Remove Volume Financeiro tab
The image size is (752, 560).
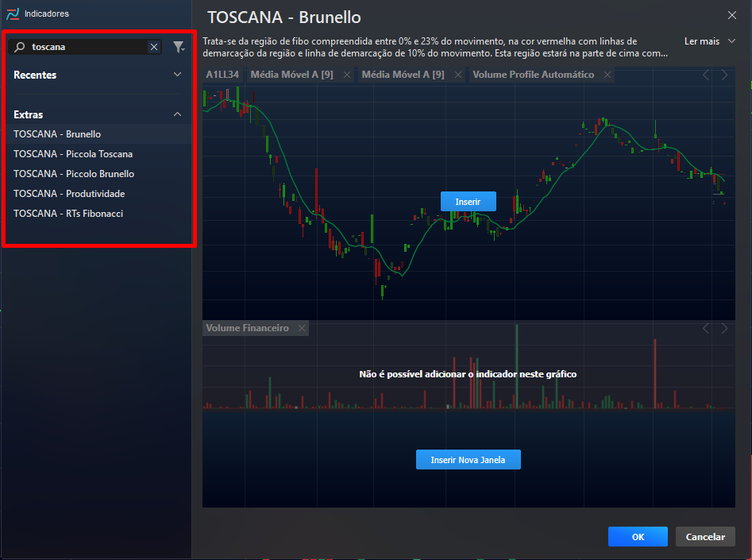point(302,328)
